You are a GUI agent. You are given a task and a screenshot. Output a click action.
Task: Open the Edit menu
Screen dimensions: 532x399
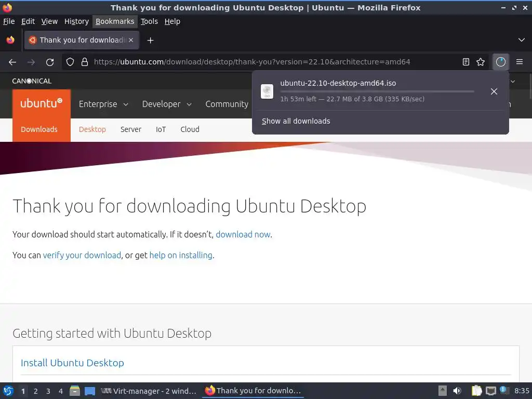click(28, 21)
